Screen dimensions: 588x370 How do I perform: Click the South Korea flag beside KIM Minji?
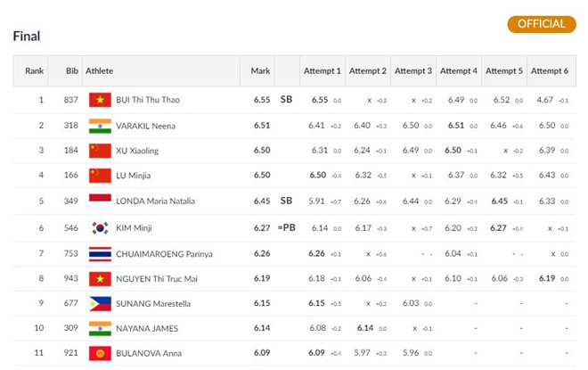point(100,227)
